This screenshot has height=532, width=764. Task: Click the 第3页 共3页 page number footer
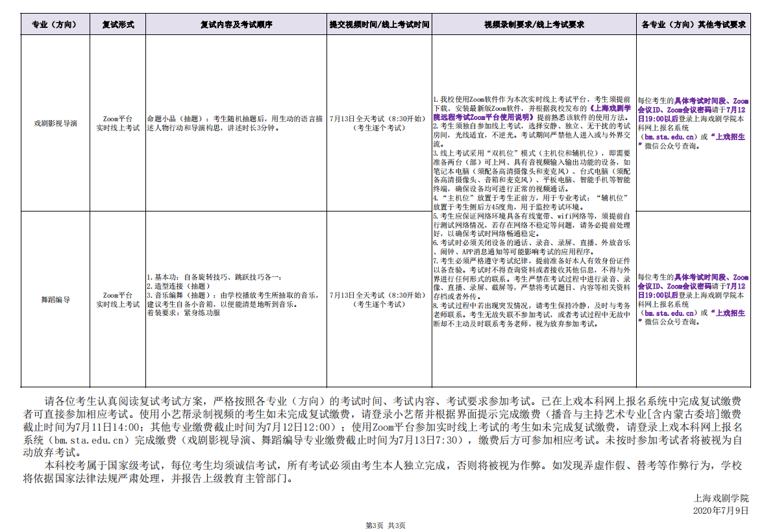(x=386, y=525)
